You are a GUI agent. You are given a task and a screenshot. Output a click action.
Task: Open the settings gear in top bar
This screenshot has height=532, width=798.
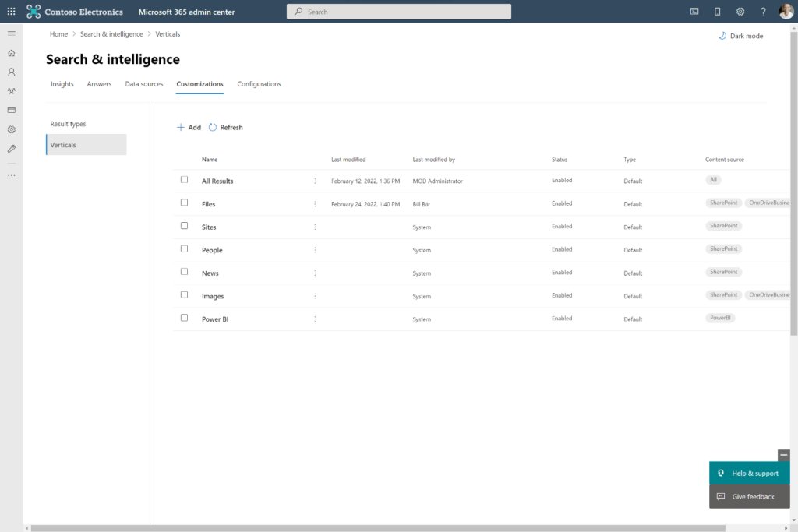tap(740, 11)
